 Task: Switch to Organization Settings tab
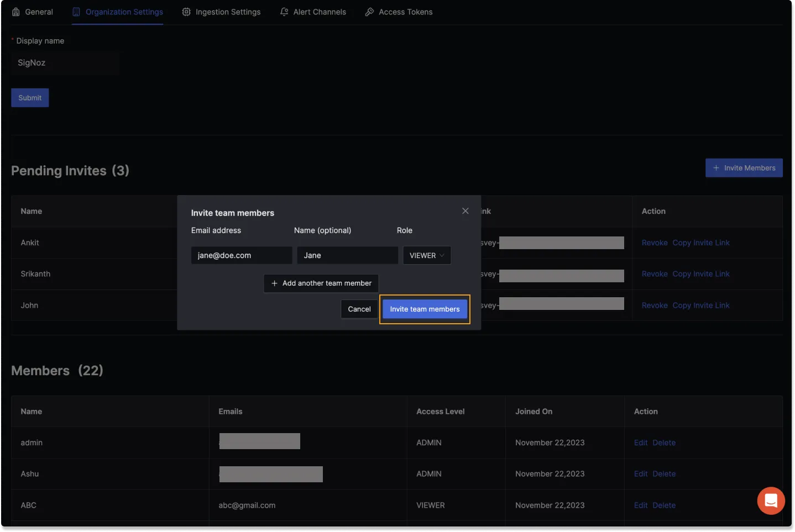click(x=117, y=12)
